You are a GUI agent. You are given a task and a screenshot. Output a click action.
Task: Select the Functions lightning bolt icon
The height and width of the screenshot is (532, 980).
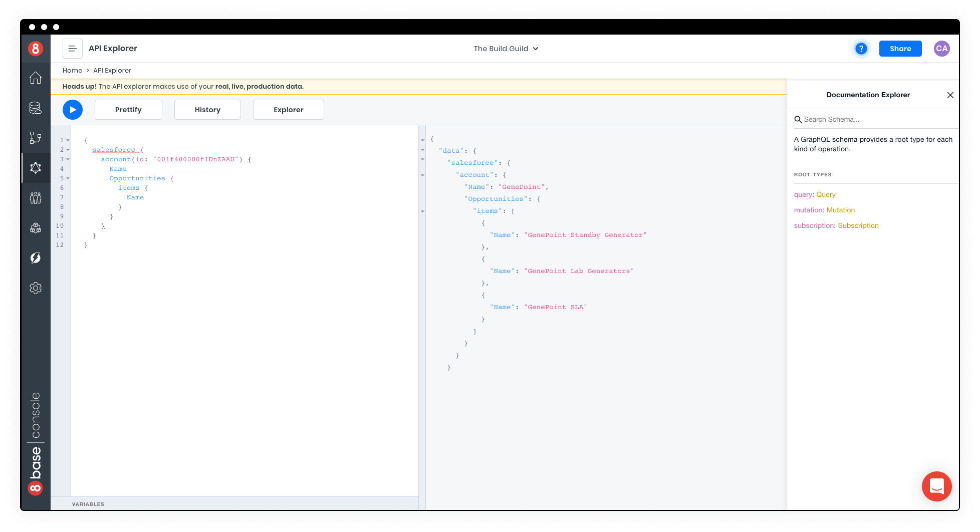[36, 257]
